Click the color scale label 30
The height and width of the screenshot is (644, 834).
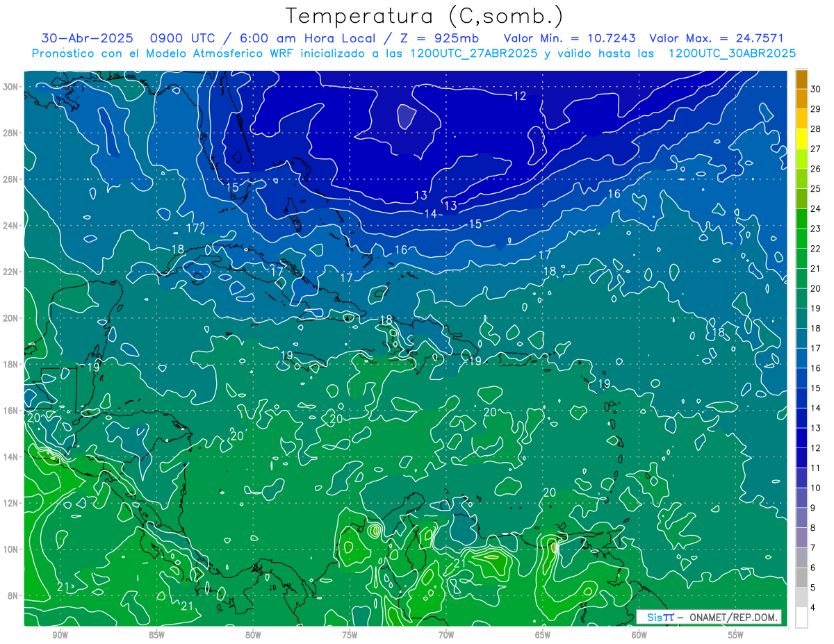[x=816, y=89]
